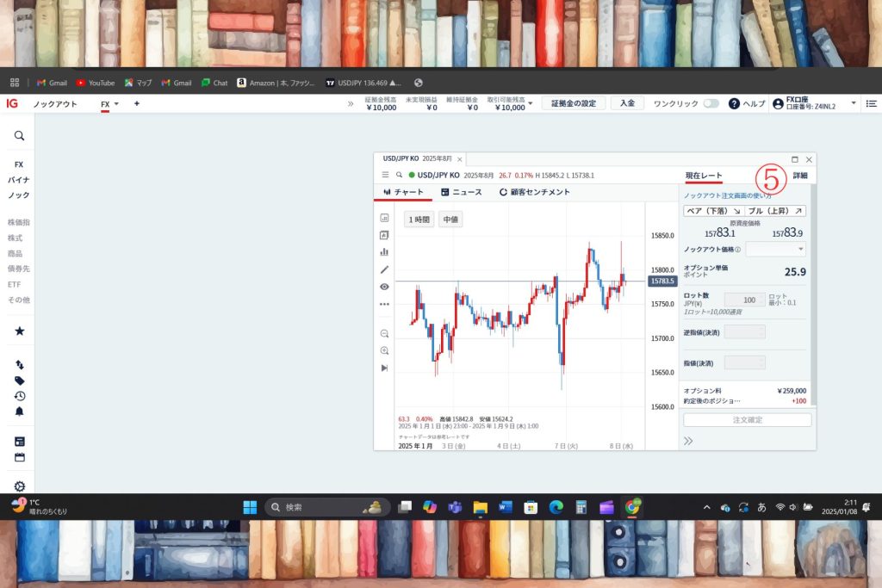Expand the 1時間 timeframe selector
882x588 pixels.
[418, 220]
